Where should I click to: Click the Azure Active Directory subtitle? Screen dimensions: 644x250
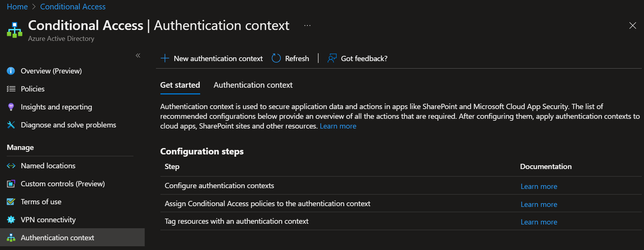61,39
